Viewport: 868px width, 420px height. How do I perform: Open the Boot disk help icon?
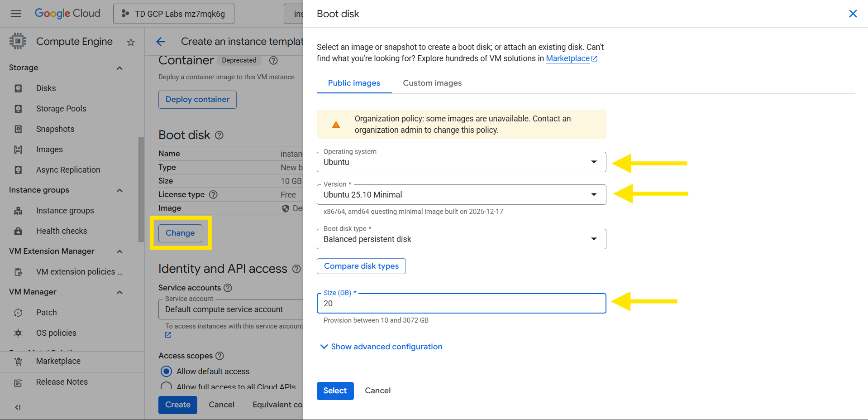219,135
